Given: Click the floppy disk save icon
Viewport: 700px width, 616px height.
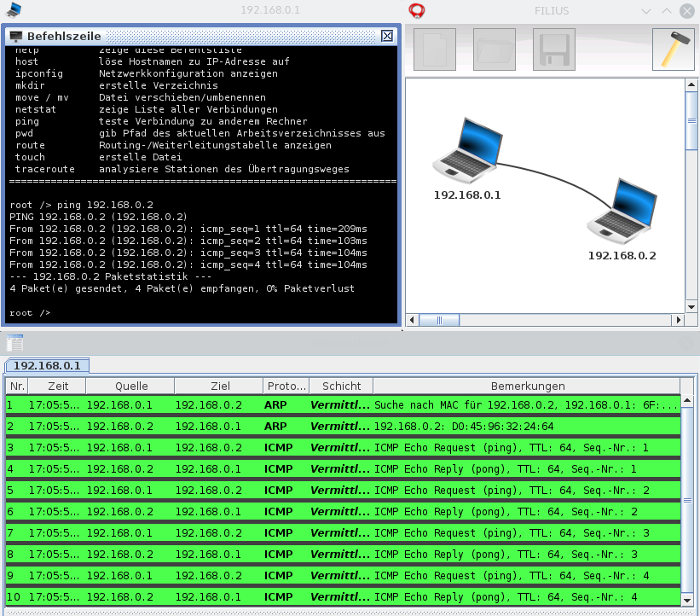Looking at the screenshot, I should point(554,49).
